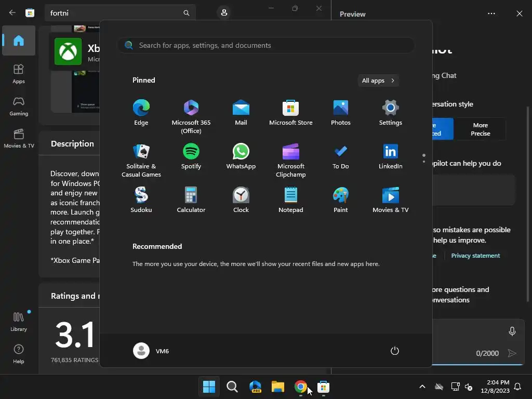Open the Clock app

(x=241, y=200)
